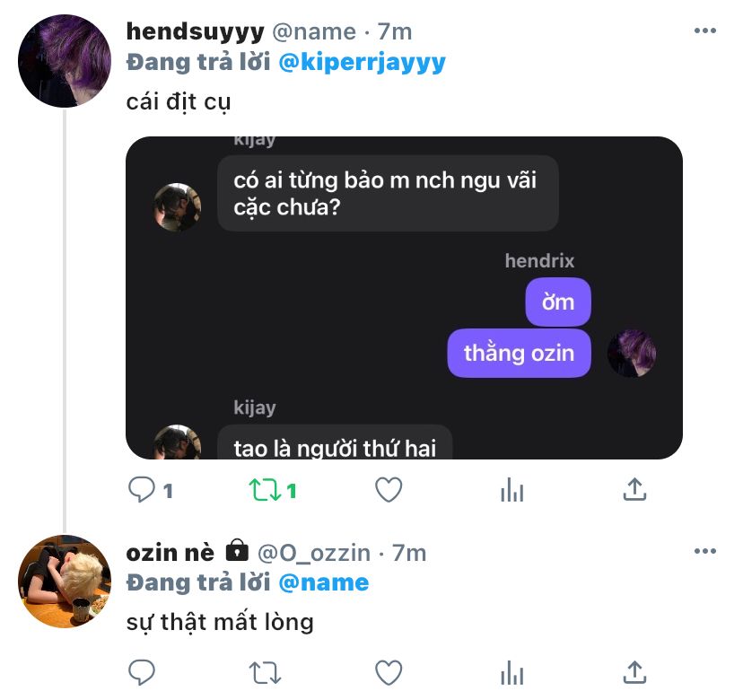The image size is (743, 700).
Task: Retweet hendsuyyy's tweet
Action: coord(265,490)
